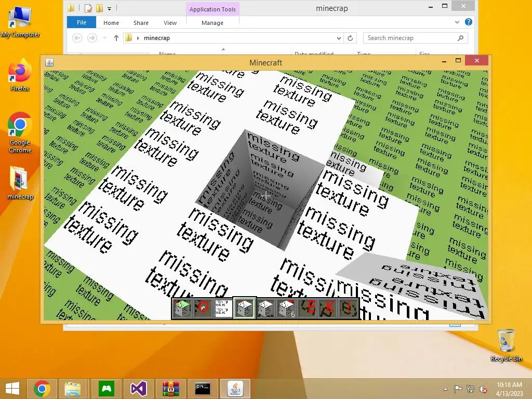The height and width of the screenshot is (399, 532).
Task: Open the Windows Start button
Action: [12, 389]
